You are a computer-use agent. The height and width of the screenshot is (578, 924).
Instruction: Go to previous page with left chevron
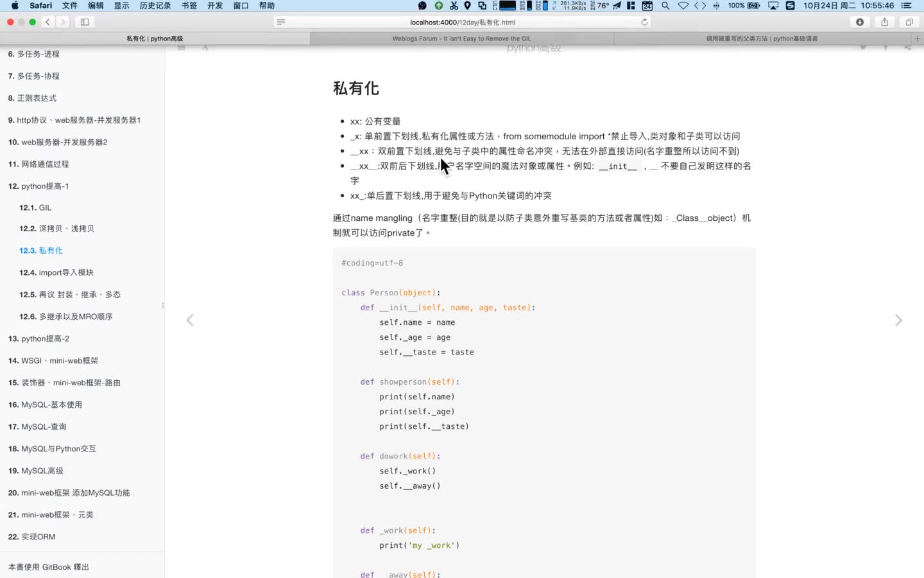tap(190, 320)
